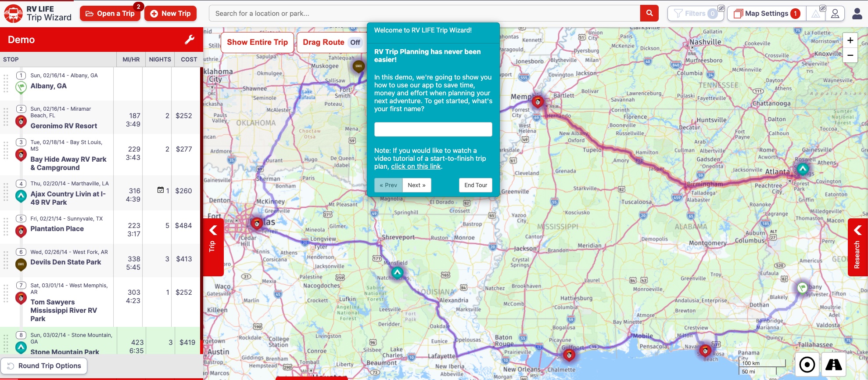Click Show Entire Trip button
868x380 pixels.
[257, 42]
